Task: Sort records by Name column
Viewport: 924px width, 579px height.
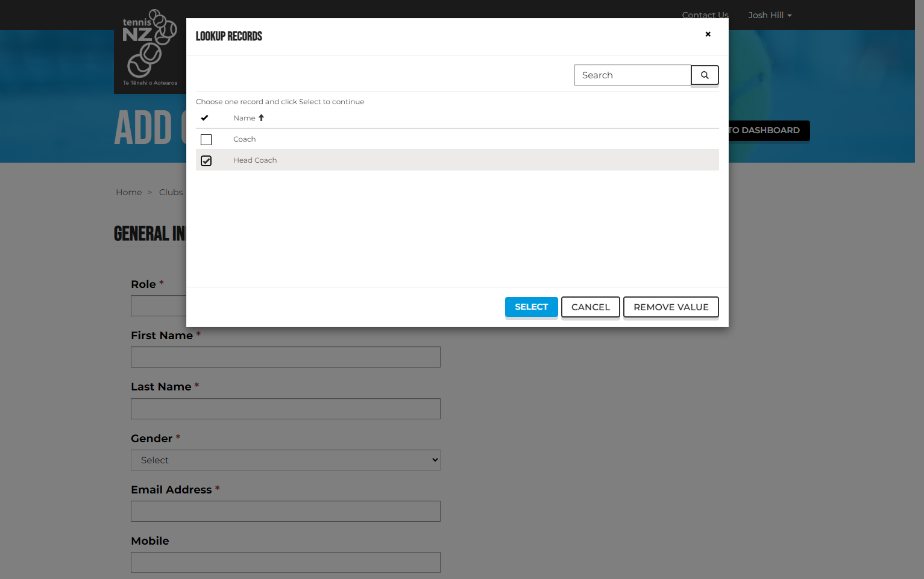Action: pos(248,118)
